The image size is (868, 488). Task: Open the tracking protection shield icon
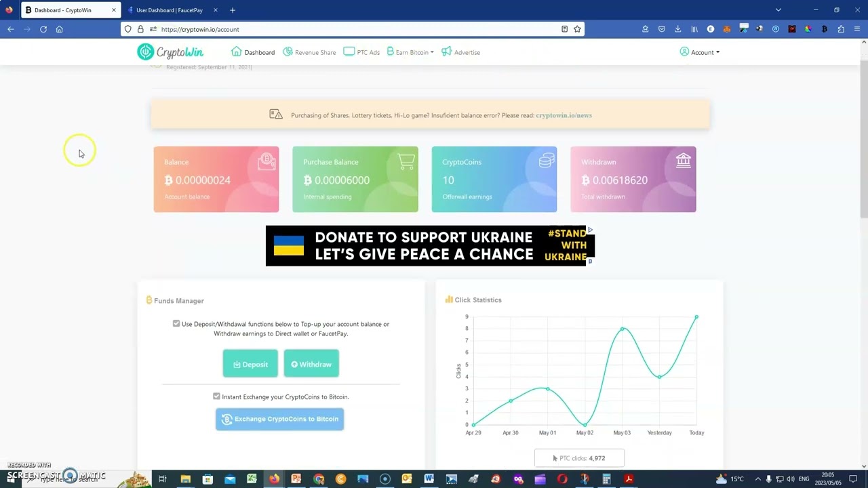127,29
